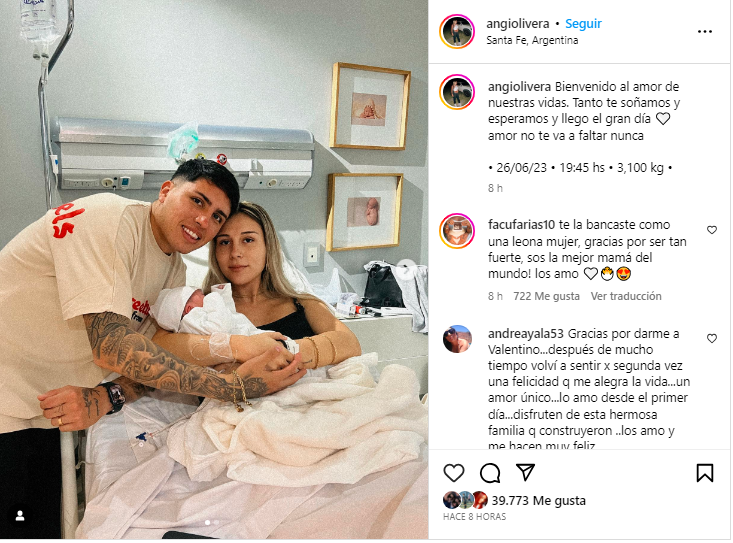Like andreayala53's comment

click(x=711, y=338)
